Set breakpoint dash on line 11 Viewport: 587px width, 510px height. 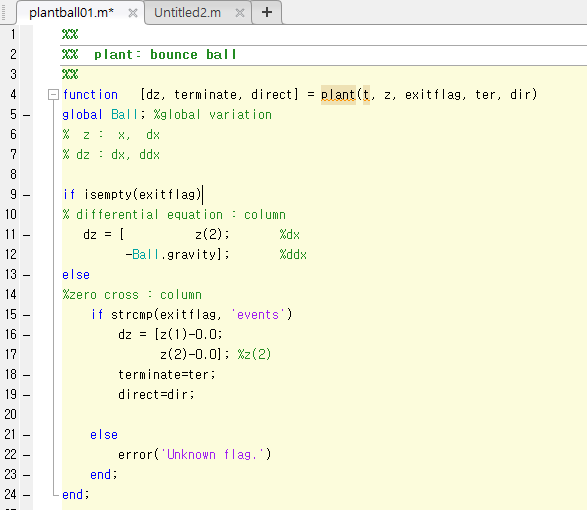point(26,235)
